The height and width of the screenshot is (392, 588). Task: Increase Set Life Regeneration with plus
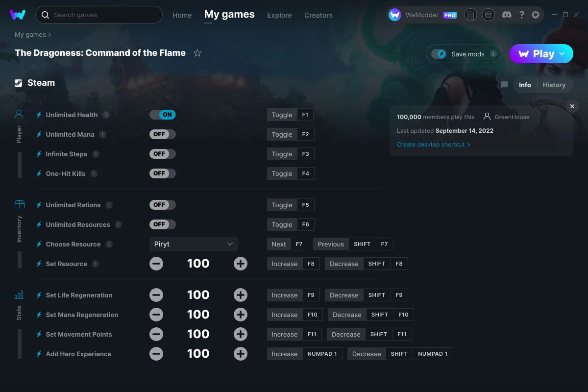pos(241,295)
